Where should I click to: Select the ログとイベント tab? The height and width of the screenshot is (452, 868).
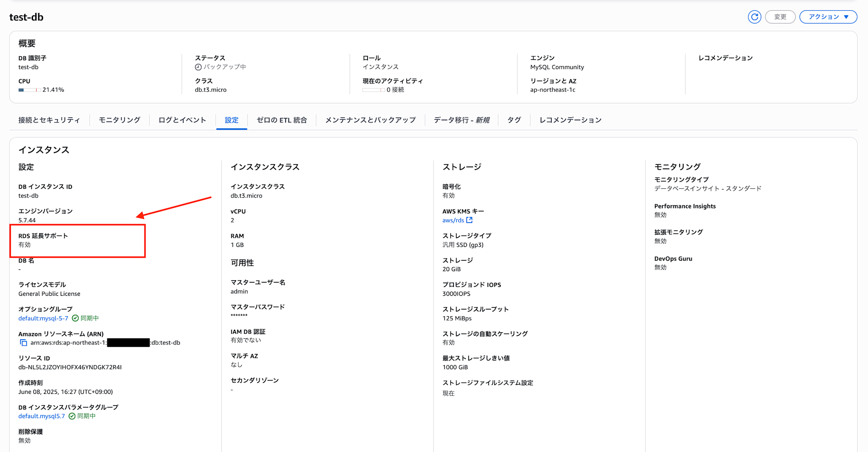tap(182, 120)
